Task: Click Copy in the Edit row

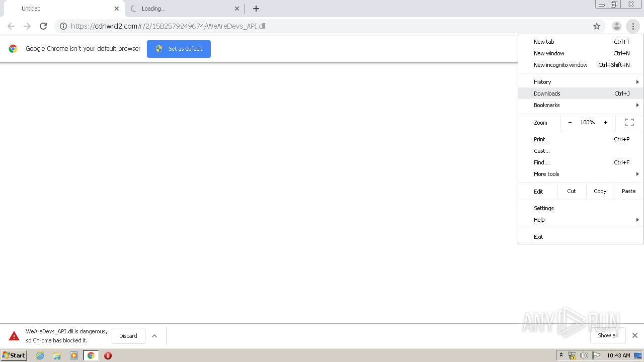Action: (600, 191)
